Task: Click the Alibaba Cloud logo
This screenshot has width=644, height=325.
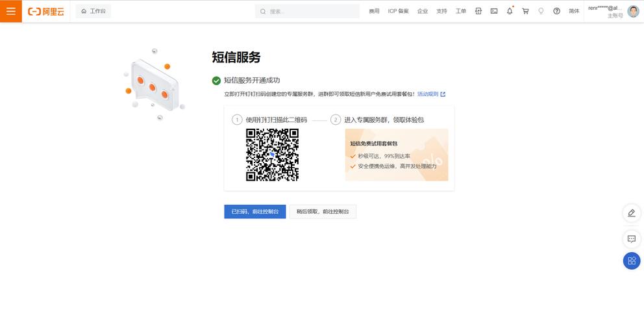Action: [x=46, y=12]
